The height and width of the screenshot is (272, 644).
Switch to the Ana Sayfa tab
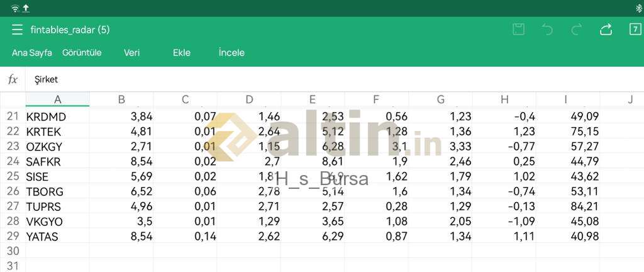(x=32, y=53)
